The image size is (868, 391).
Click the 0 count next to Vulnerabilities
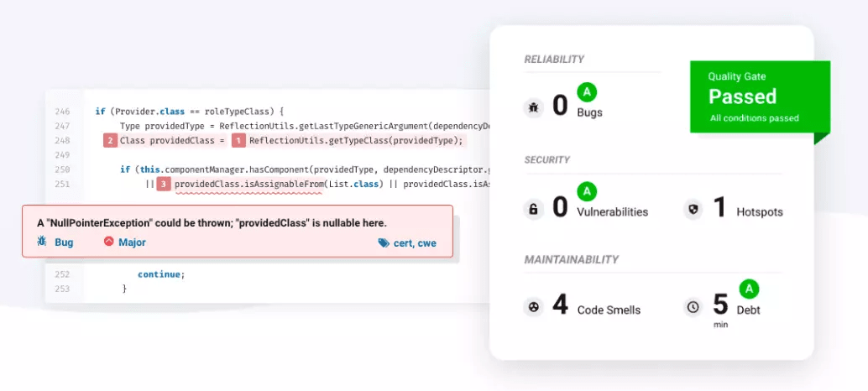[560, 207]
